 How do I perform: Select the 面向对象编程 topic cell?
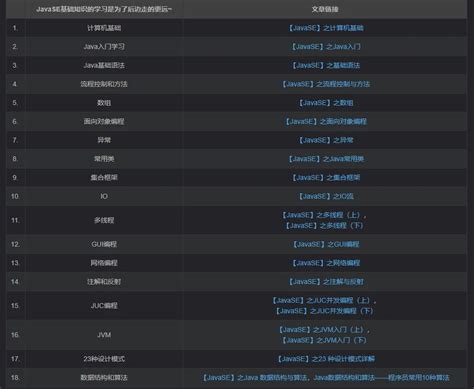[x=104, y=121]
